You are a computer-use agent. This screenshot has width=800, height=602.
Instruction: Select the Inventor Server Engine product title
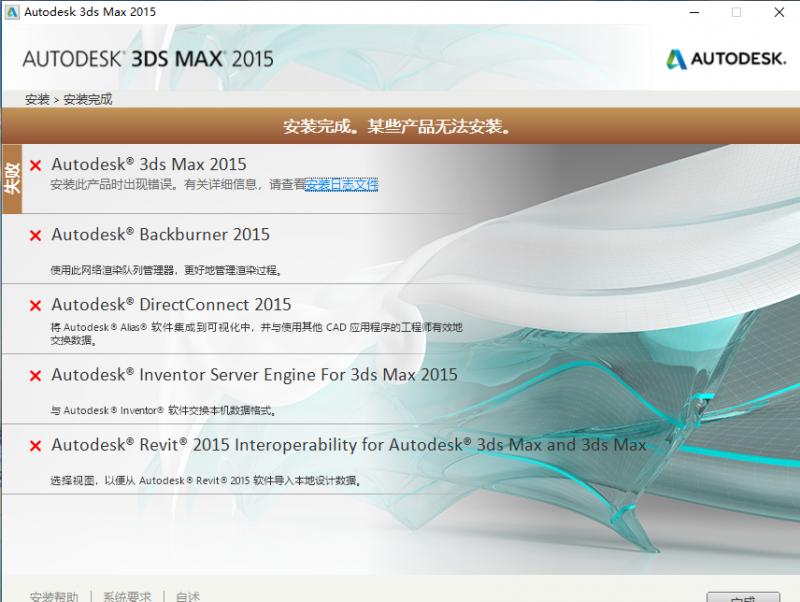(x=254, y=375)
